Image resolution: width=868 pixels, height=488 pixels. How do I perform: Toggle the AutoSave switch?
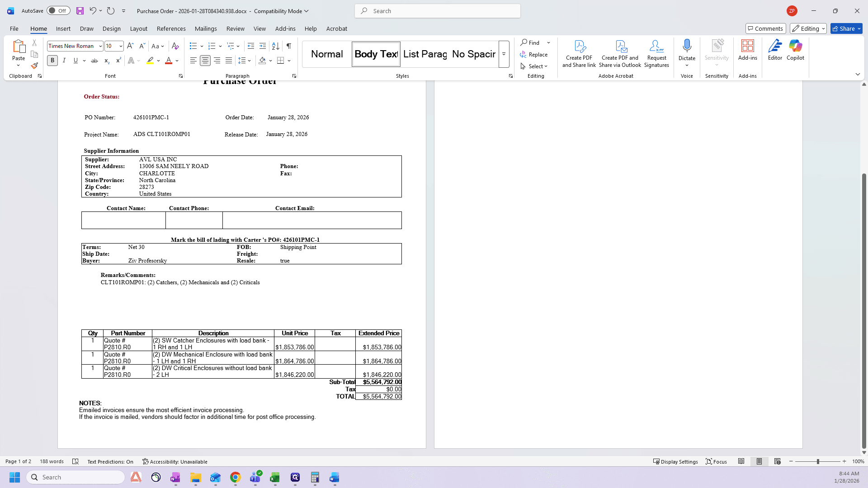coord(58,11)
